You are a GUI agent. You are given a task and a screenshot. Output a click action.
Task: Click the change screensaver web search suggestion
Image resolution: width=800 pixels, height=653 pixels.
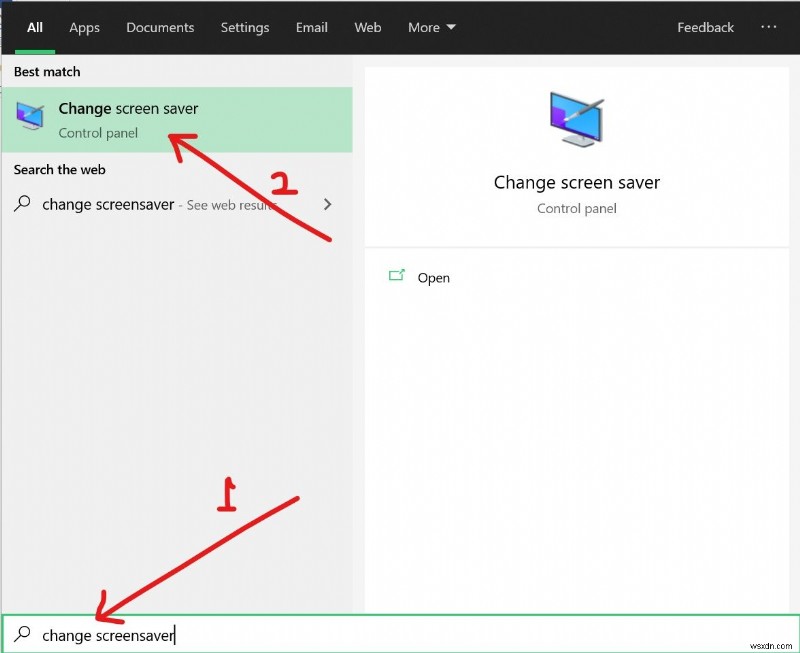coord(110,204)
